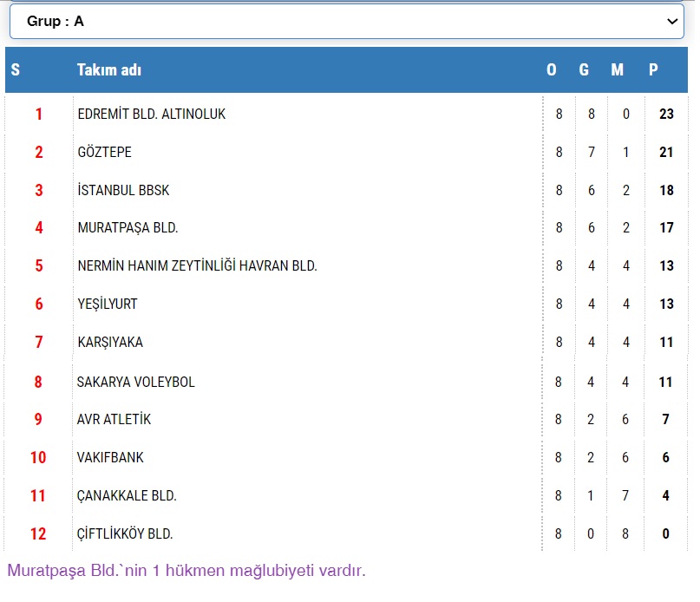The width and height of the screenshot is (700, 602).
Task: Click the Takım adı column header
Action: click(x=109, y=69)
